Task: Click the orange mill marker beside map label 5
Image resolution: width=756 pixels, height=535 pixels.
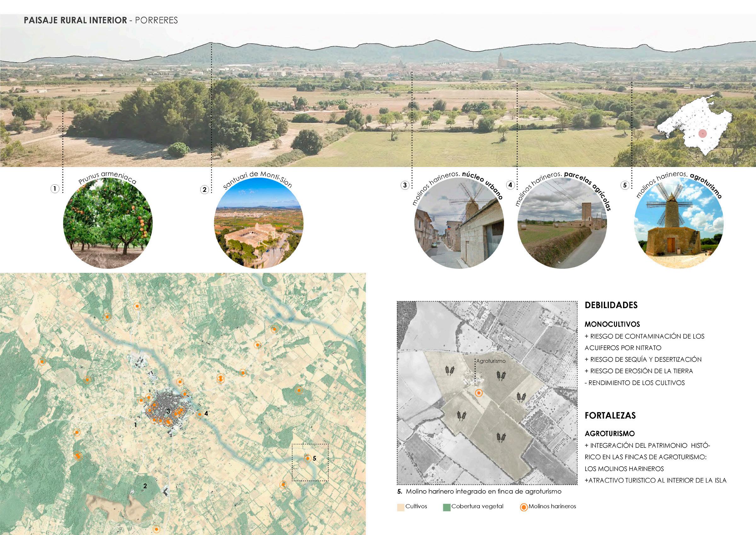Action: point(307,458)
